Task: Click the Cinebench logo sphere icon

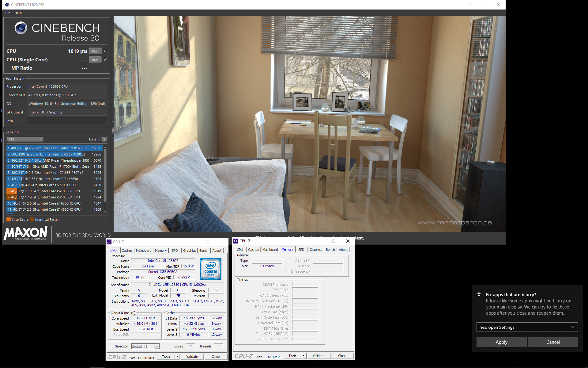Action: [21, 28]
